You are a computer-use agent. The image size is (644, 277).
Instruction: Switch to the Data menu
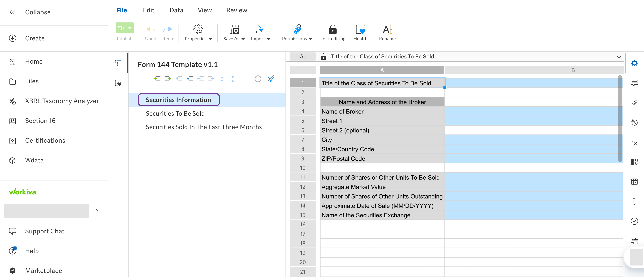(x=176, y=10)
